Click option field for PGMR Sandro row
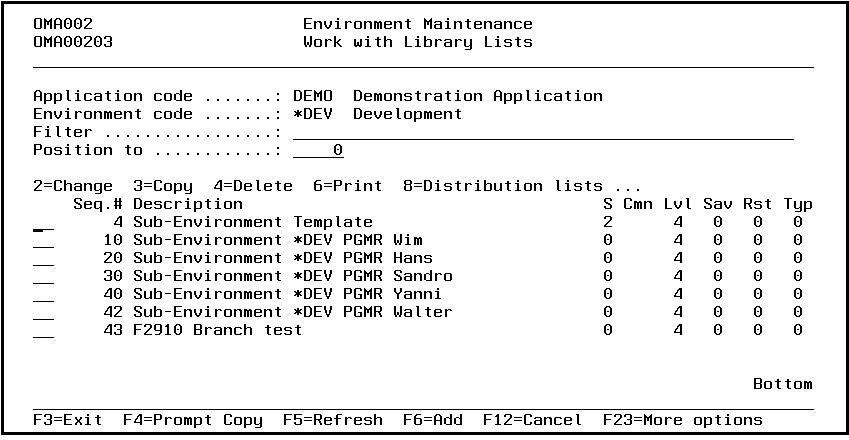 point(44,277)
